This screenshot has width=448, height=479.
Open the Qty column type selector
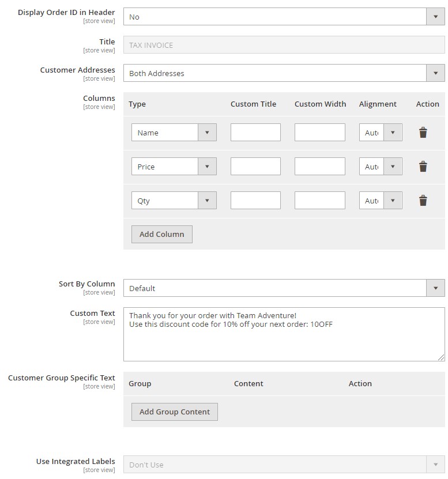174,201
